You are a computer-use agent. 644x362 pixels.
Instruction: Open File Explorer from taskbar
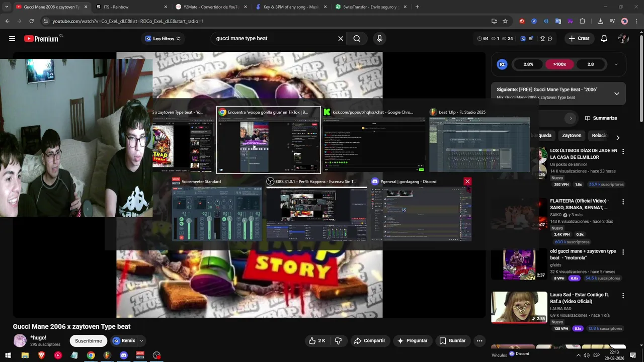[x=25, y=355]
